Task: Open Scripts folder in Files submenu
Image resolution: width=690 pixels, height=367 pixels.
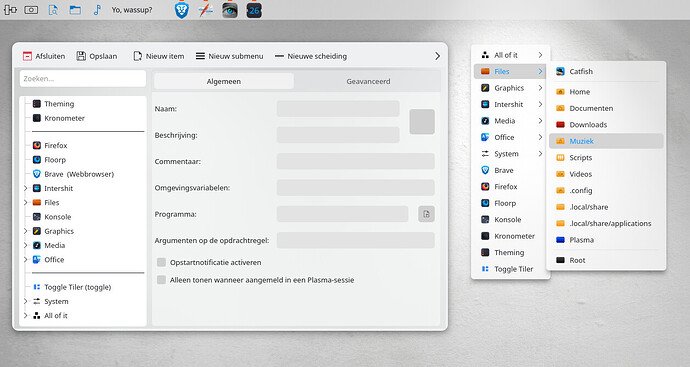Action: [606, 158]
